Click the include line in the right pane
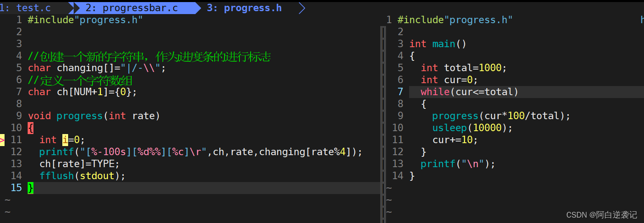Viewport: 644px width, 223px height. (455, 20)
